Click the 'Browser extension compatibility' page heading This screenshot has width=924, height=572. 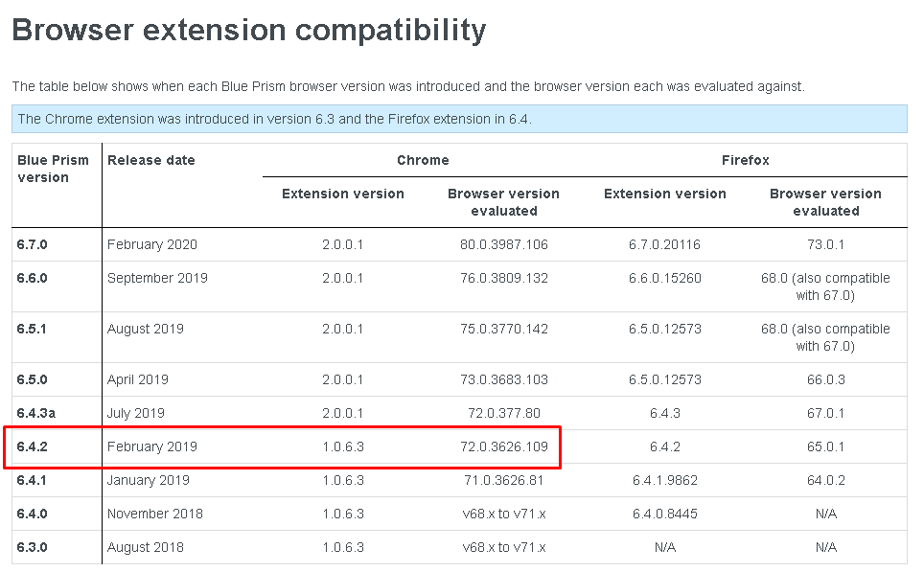coord(248,31)
